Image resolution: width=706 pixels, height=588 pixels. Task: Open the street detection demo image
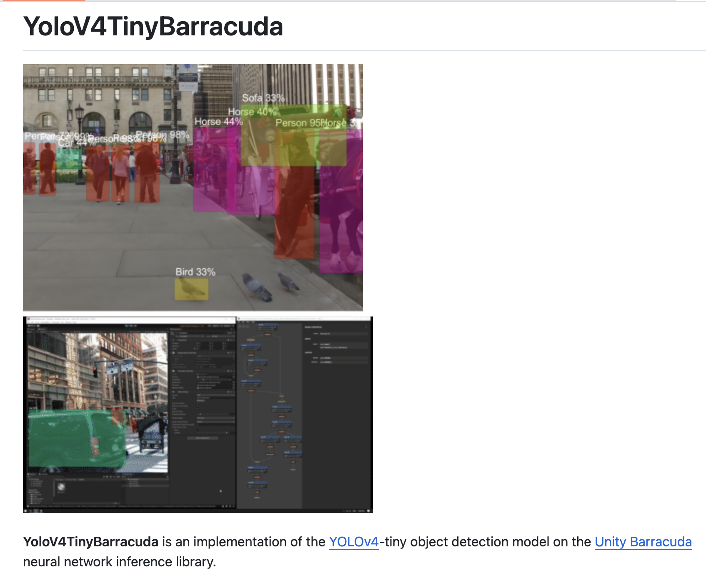193,187
